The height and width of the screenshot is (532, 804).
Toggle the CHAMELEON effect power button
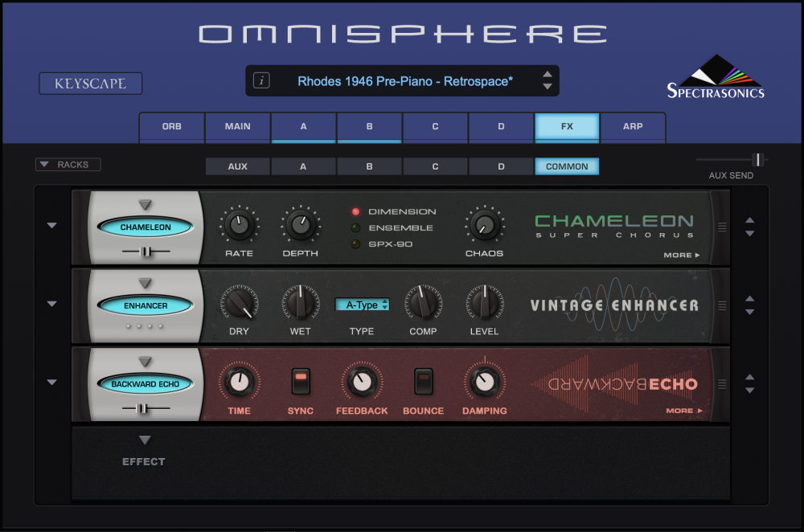(x=146, y=227)
